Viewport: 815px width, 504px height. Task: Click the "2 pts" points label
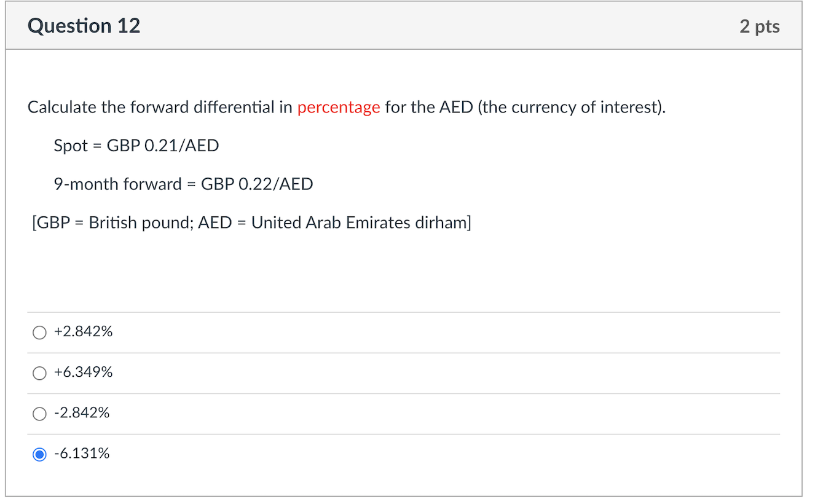(x=760, y=26)
